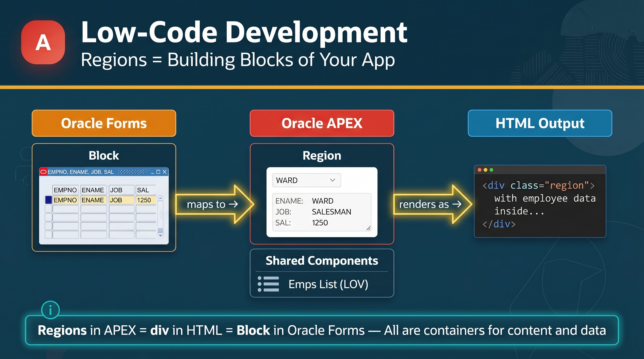Click the Oracle logo in Forms window title bar
Image resolution: width=644 pixels, height=359 pixels.
point(44,172)
